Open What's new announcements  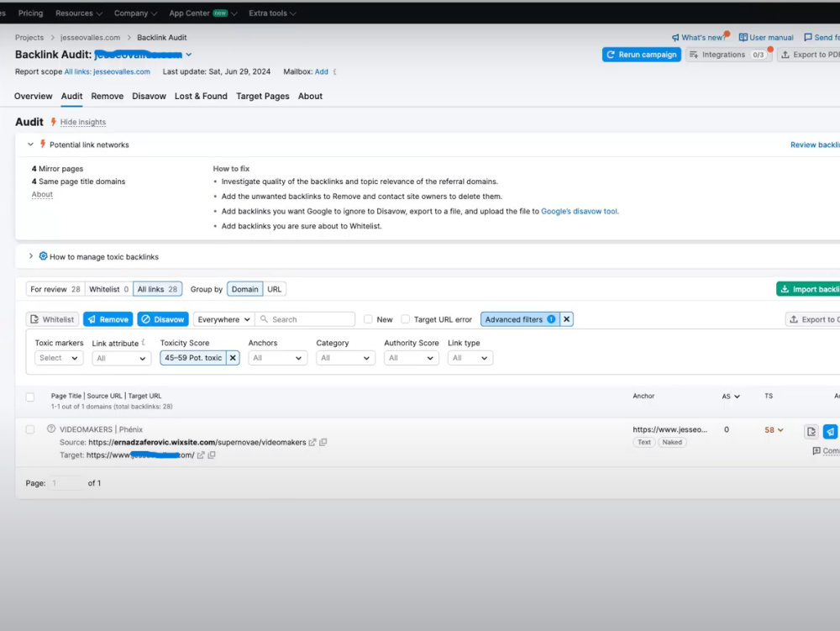[x=699, y=38]
